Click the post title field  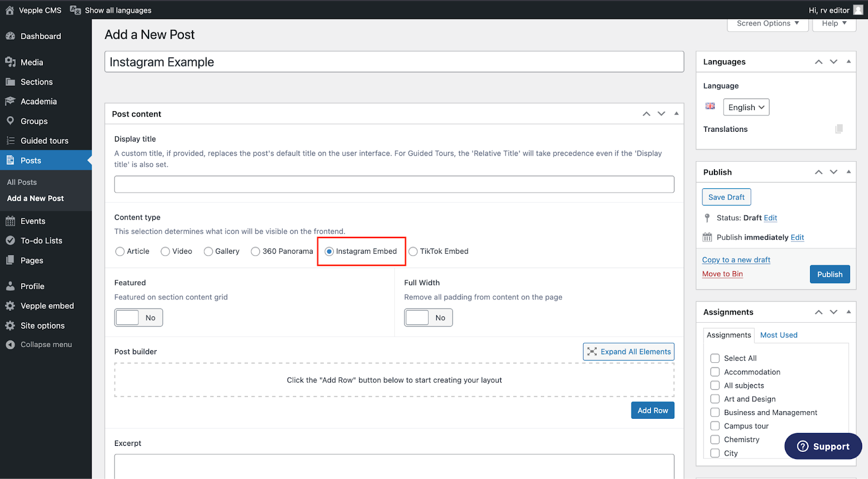[x=394, y=62]
